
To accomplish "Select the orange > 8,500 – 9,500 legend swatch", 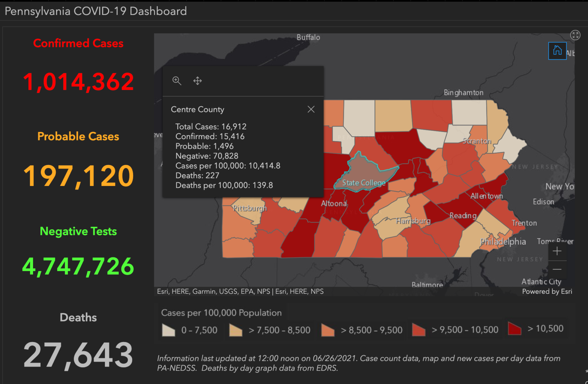I will pos(327,330).
